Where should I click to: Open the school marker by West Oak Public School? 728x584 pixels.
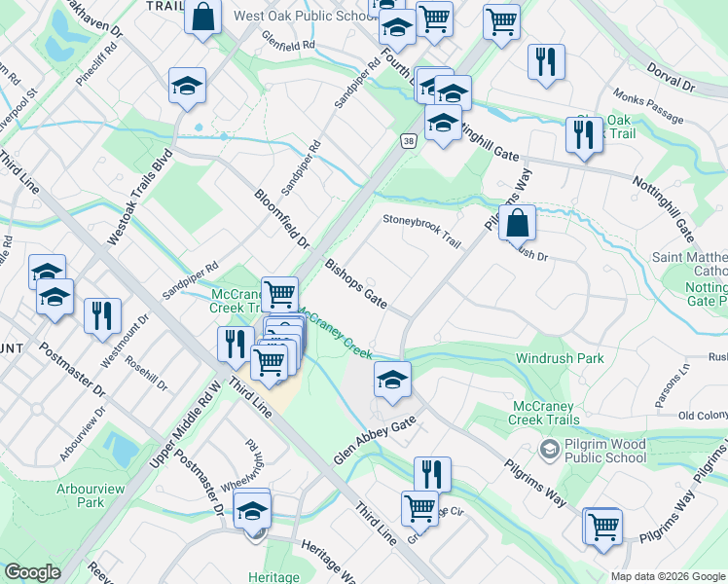click(397, 28)
